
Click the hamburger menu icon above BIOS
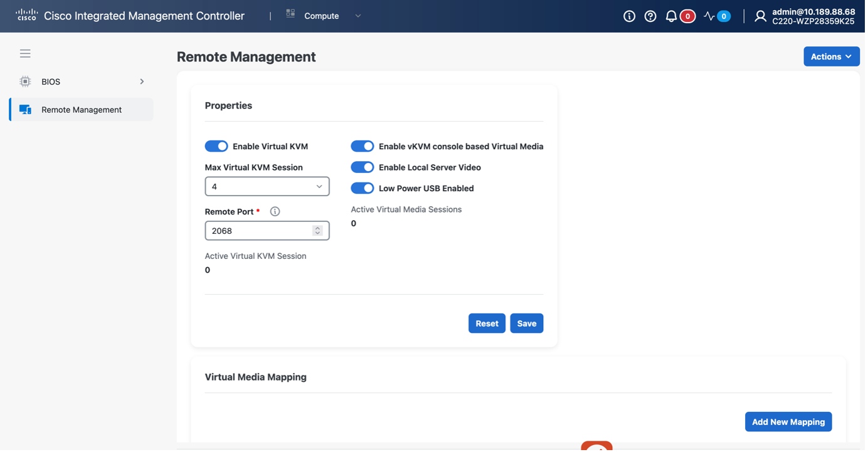(x=25, y=53)
